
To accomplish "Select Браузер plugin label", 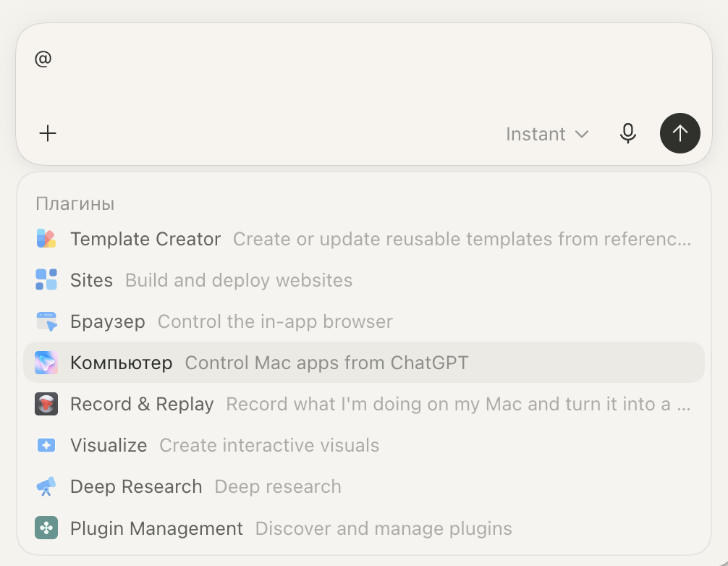I will tap(108, 322).
